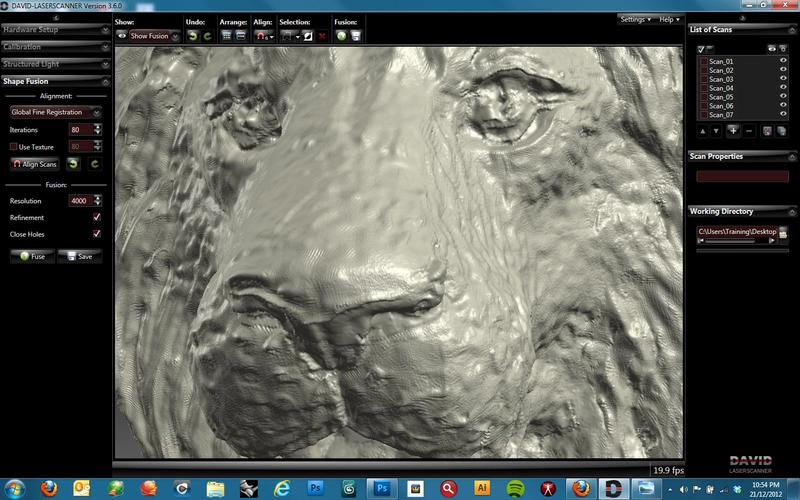The height and width of the screenshot is (500, 800).
Task: Click the redo icon in the top toolbar
Action: tap(207, 35)
